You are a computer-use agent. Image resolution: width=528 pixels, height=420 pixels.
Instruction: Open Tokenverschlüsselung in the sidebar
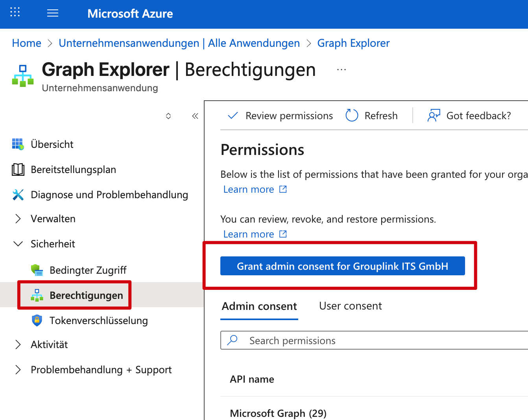point(98,321)
